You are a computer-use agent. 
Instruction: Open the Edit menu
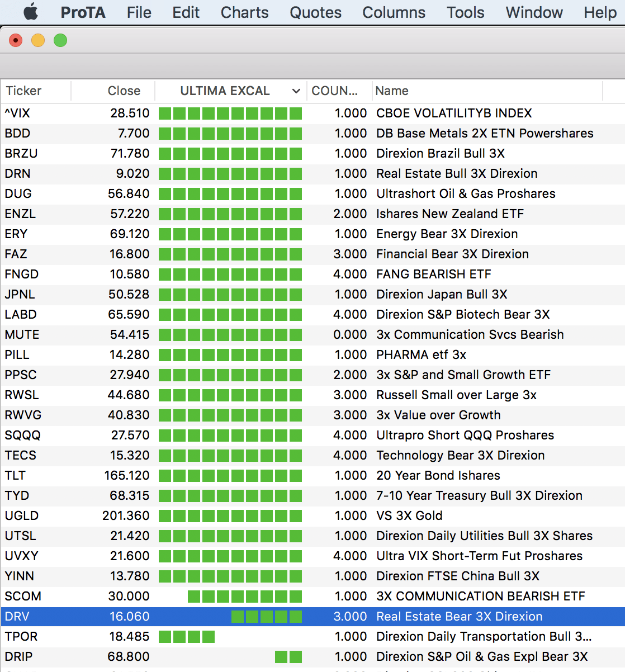186,12
